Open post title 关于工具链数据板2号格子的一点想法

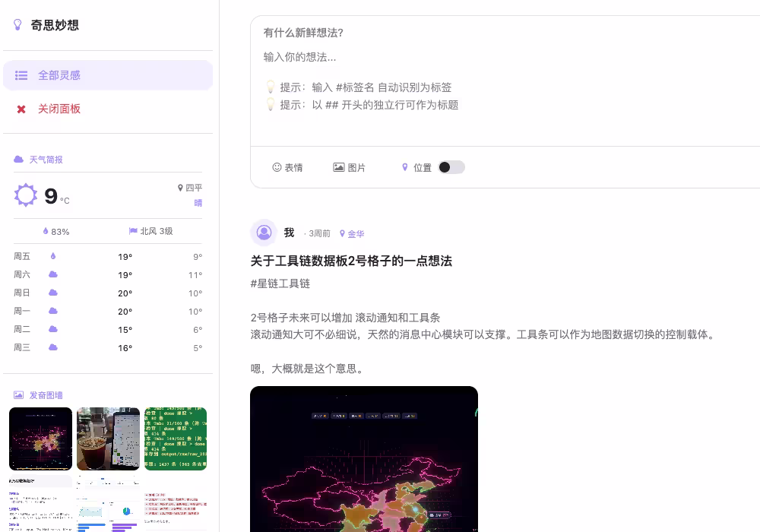[351, 261]
